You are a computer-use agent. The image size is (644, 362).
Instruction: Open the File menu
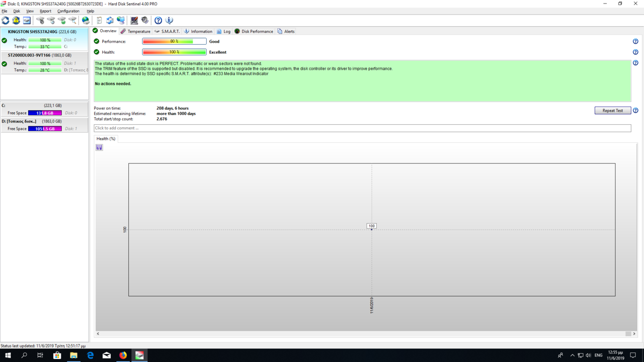click(5, 11)
